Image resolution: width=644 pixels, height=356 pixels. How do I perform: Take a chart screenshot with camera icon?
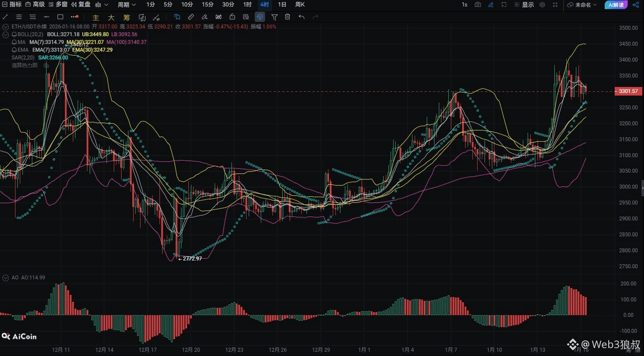tap(478, 5)
